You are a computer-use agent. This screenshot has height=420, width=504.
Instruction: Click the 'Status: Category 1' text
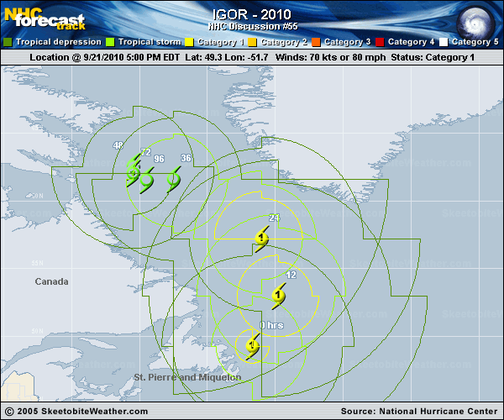(433, 57)
